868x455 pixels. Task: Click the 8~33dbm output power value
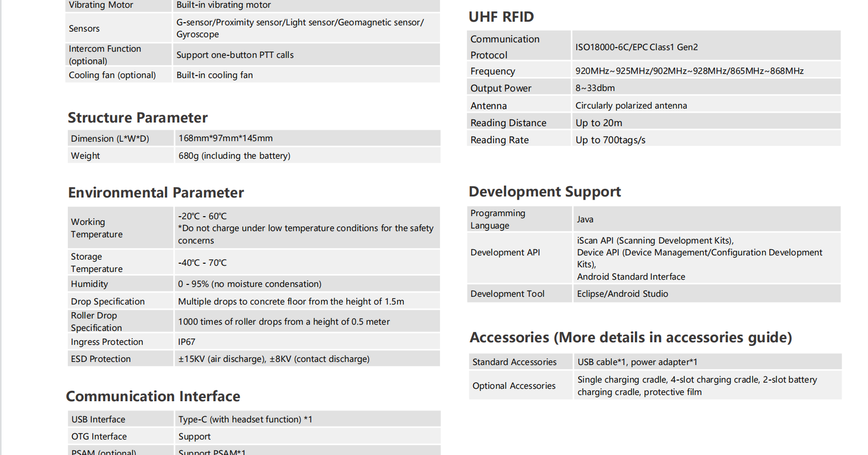[x=595, y=88]
